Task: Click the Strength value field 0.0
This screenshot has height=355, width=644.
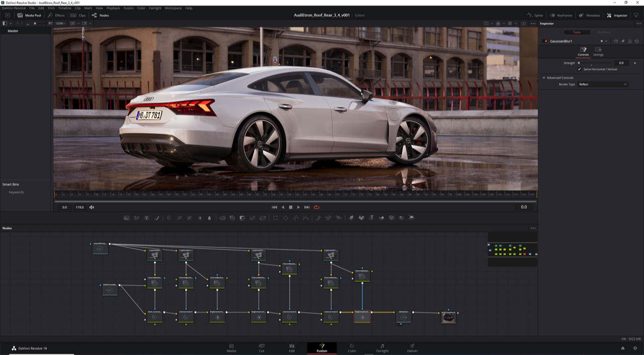Action: [621, 63]
